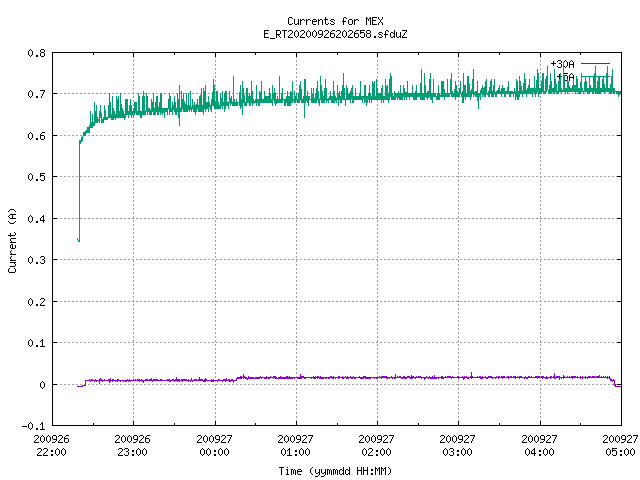
Task: Click the purple trace step-down at the end
Action: point(614,382)
